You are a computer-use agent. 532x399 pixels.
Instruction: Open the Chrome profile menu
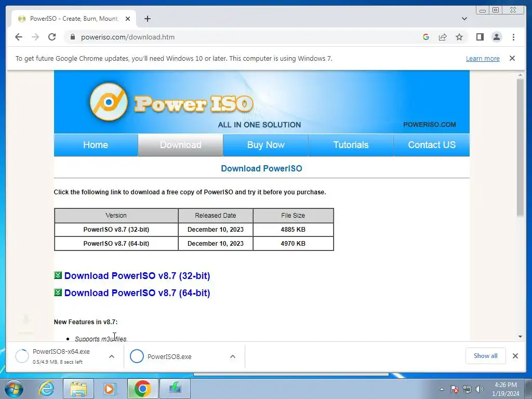[496, 37]
